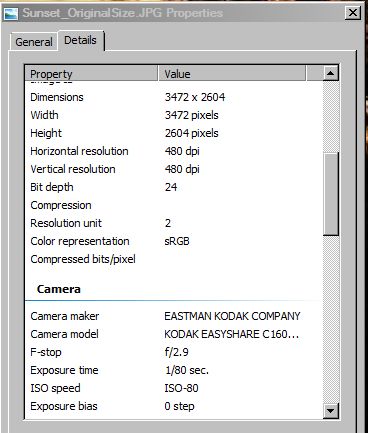The image size is (368, 433).
Task: Click the scrollbar track below the thumb
Action: [331, 319]
